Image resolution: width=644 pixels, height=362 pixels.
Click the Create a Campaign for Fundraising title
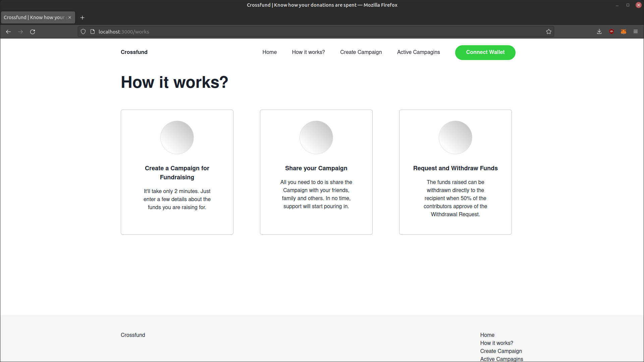[177, 173]
